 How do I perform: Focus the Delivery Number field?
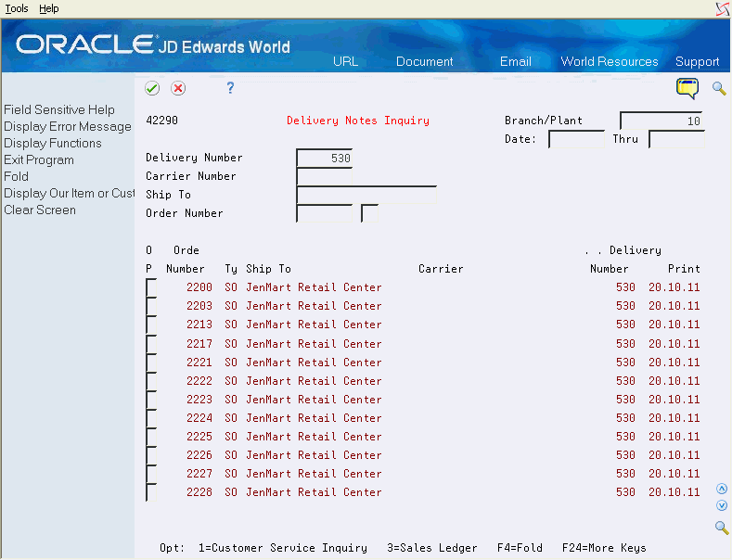[325, 158]
